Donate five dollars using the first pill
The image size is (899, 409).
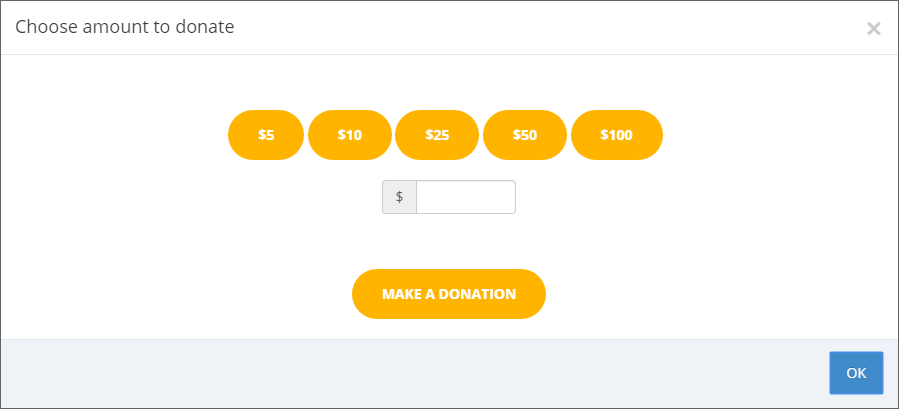pos(266,135)
